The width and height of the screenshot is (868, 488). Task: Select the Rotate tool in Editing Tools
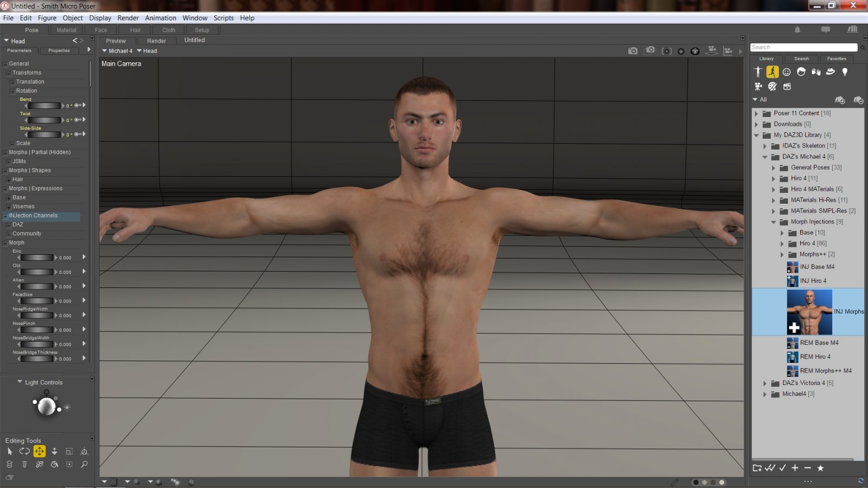coord(24,451)
